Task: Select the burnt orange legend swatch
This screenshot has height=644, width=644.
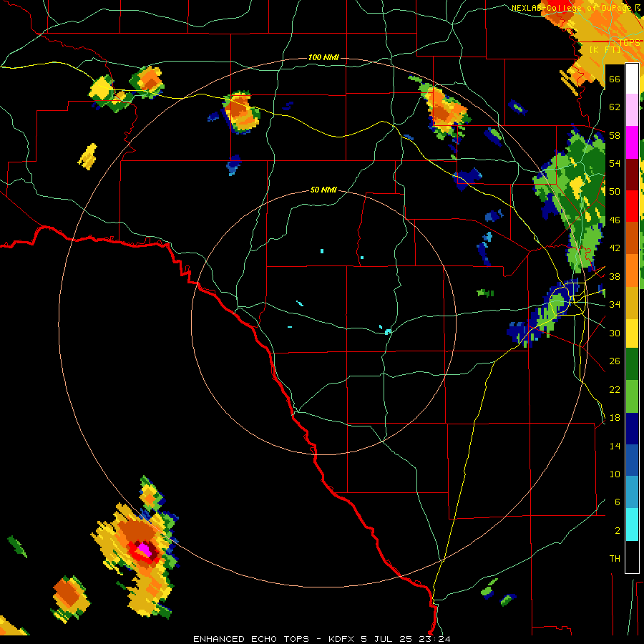Action: 632,238
